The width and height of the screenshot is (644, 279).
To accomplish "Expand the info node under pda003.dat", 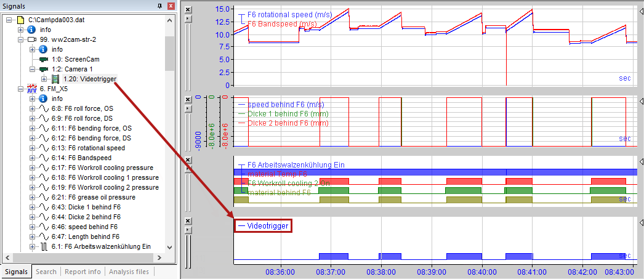I will [20, 30].
